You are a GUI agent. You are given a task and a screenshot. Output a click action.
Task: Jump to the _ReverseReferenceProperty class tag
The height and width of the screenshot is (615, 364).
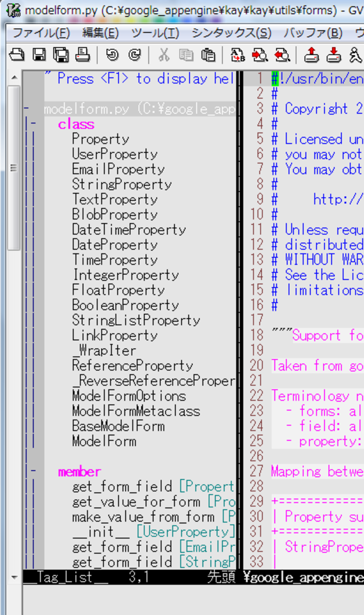pos(154,381)
